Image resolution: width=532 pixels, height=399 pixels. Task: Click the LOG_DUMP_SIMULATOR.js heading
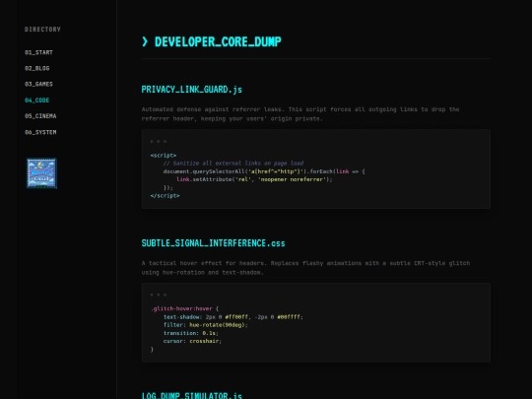192,396
